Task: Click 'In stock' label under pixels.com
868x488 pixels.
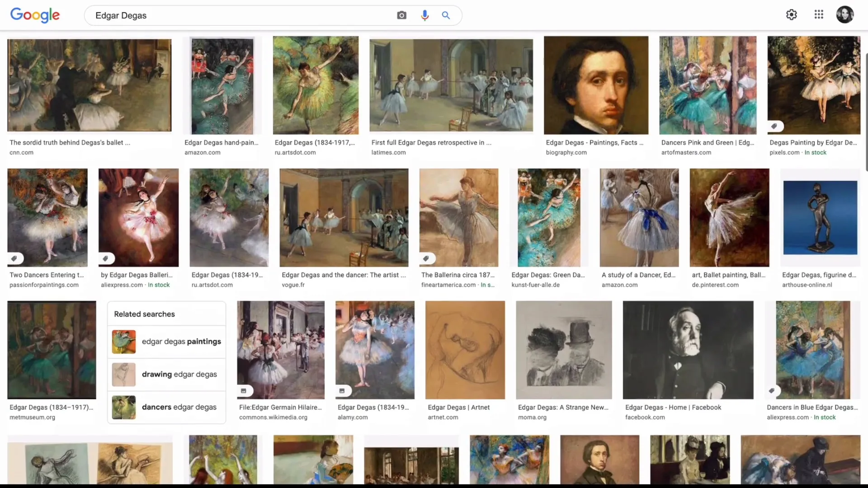Action: [x=815, y=152]
